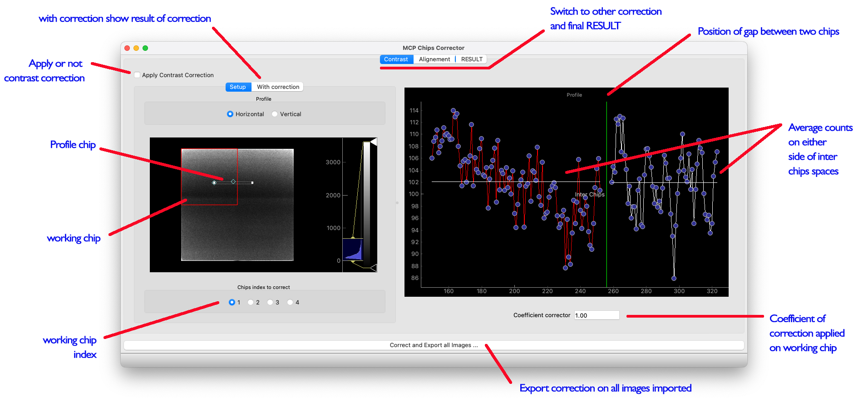This screenshot has height=407, width=868.
Task: Choose the Vertical profile option
Action: [275, 114]
